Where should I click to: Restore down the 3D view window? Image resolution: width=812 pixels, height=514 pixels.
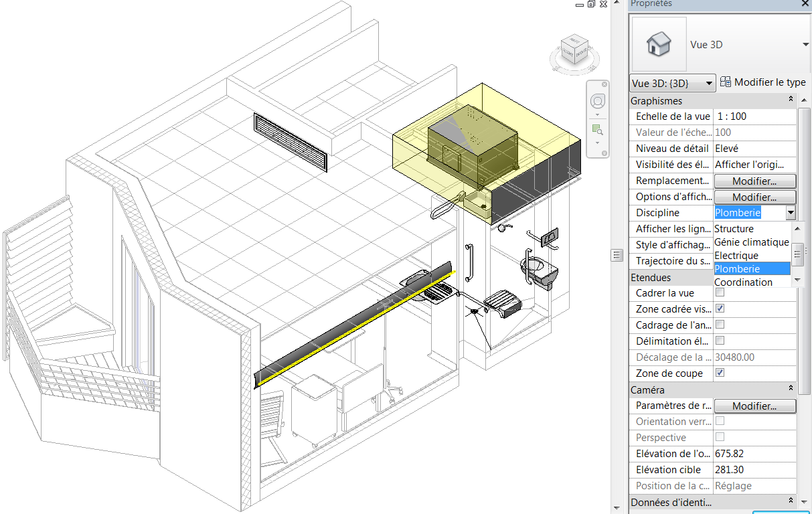click(x=591, y=3)
